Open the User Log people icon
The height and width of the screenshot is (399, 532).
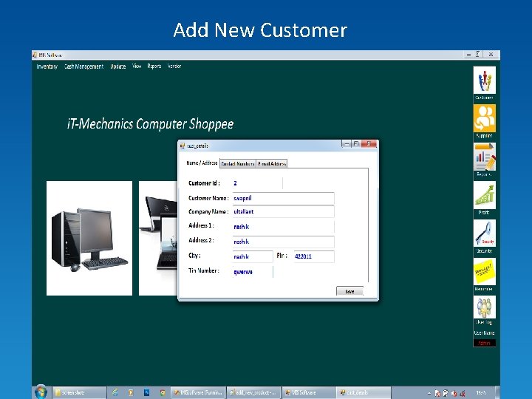[484, 307]
